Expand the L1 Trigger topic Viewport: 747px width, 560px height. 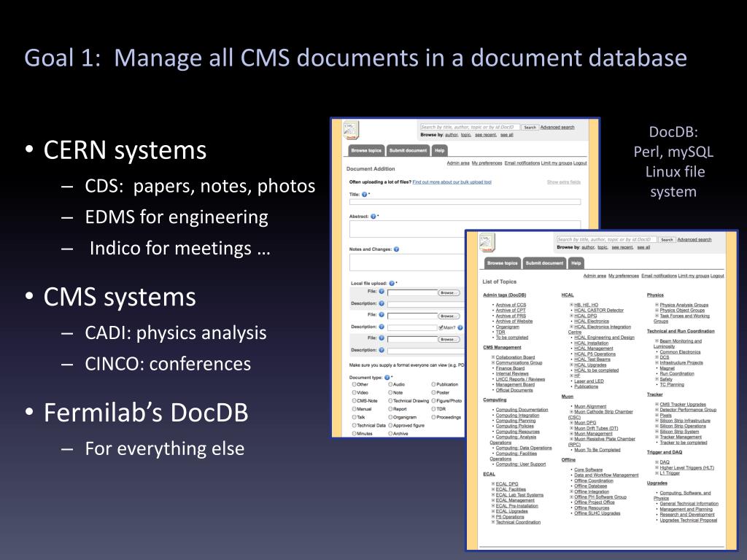[657, 472]
